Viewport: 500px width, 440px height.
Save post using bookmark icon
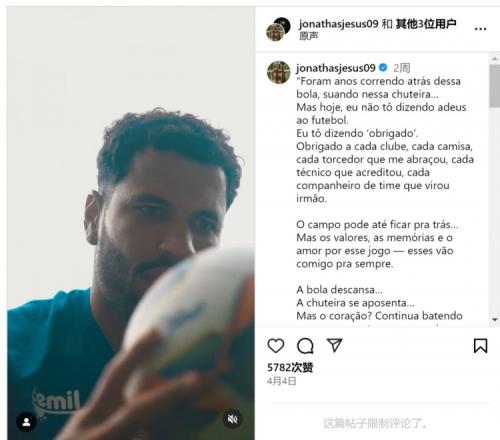point(480,345)
